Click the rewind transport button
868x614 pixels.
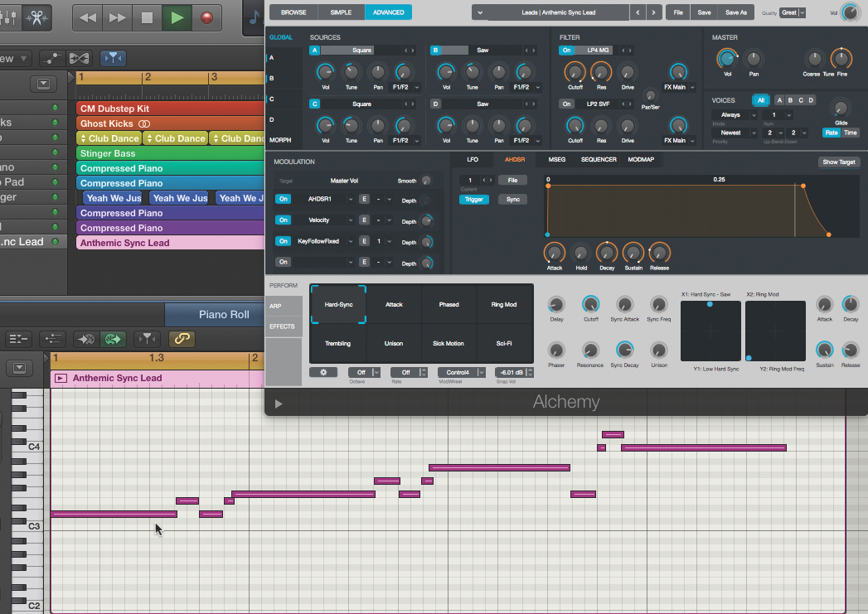(x=88, y=17)
